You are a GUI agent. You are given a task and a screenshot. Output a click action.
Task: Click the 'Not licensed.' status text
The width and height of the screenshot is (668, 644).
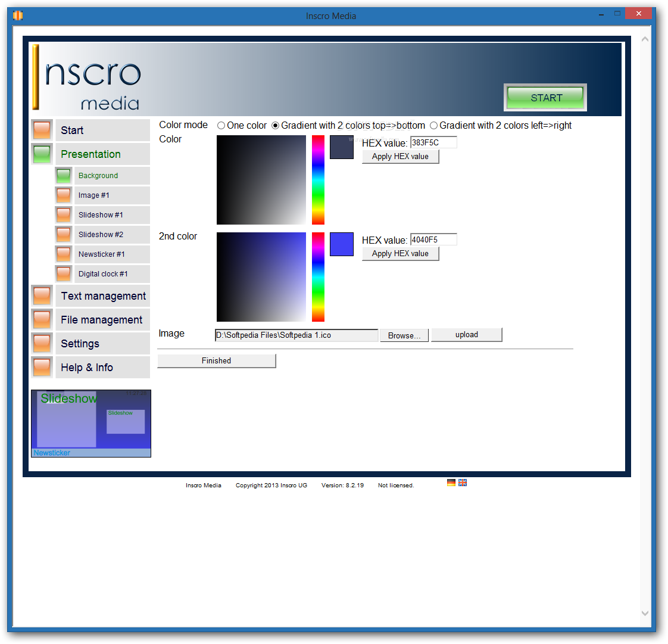click(396, 486)
